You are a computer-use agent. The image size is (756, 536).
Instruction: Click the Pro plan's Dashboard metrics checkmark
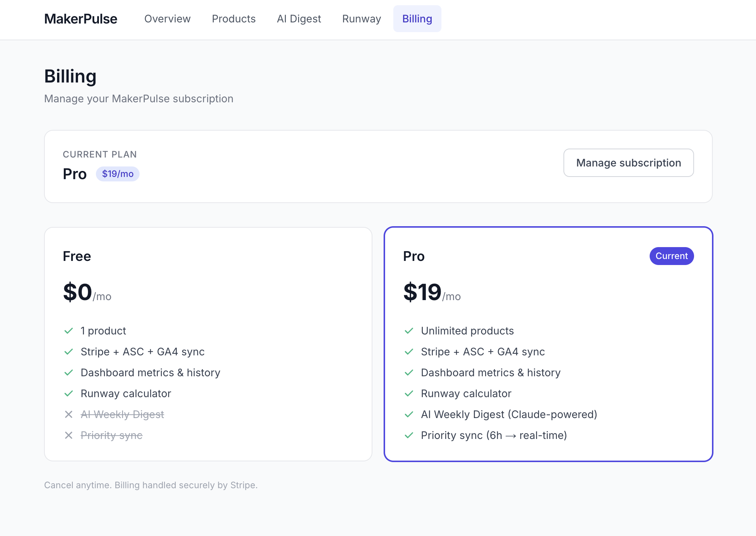[409, 373]
